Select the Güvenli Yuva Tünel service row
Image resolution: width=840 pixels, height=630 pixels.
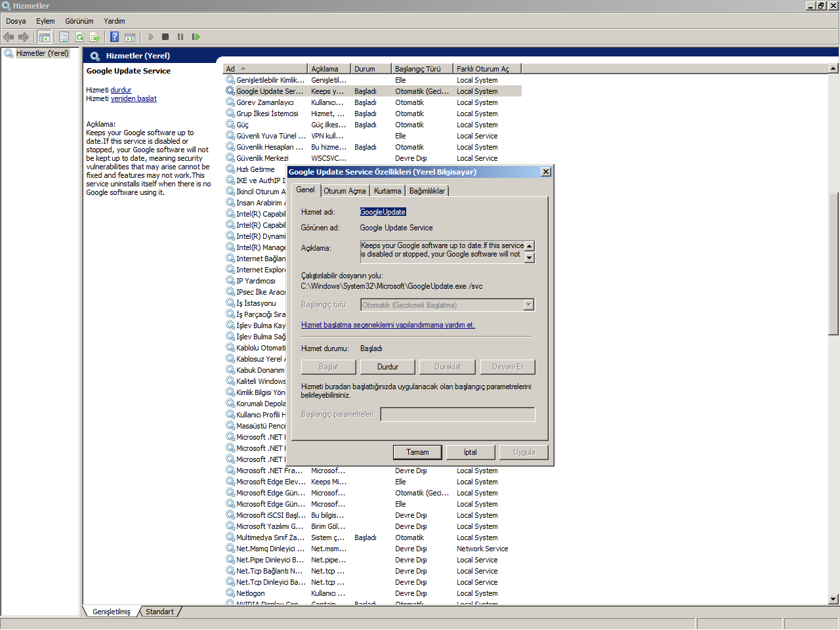[x=372, y=136]
